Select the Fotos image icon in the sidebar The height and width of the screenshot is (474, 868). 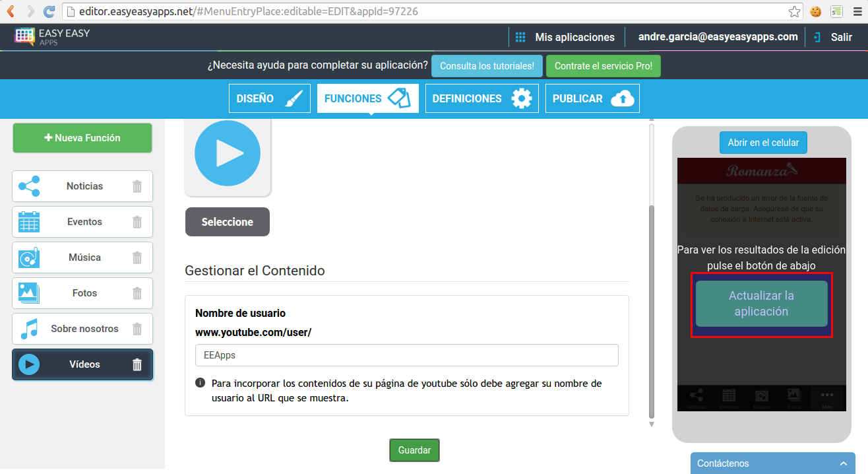tap(29, 292)
